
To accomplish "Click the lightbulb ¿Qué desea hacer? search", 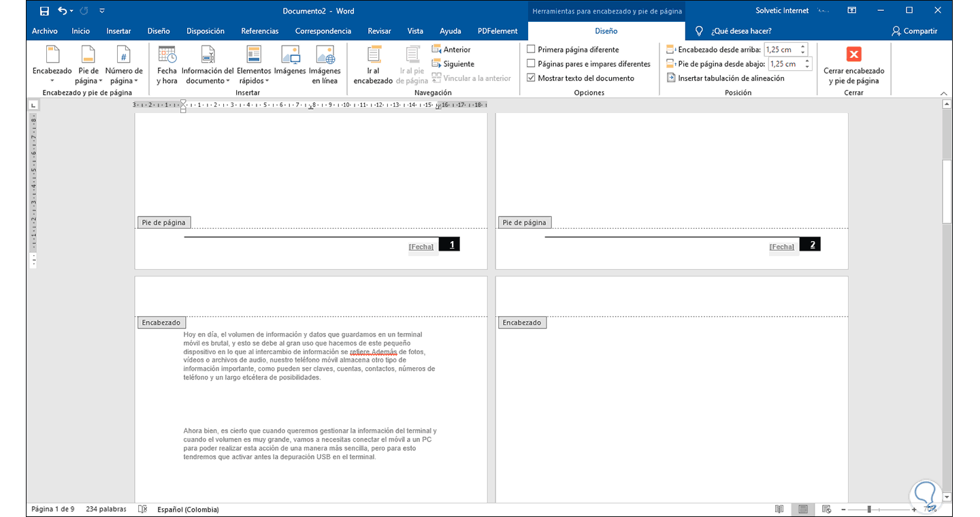I will point(733,31).
